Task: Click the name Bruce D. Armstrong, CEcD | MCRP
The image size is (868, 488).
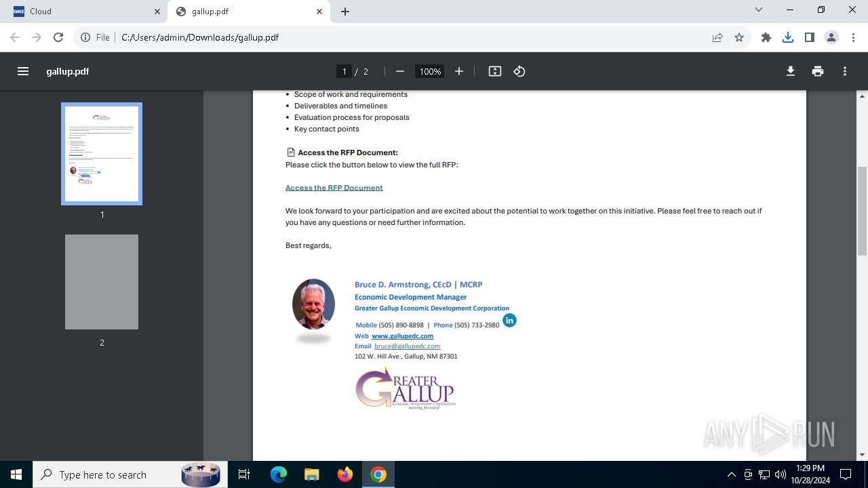Action: coord(418,285)
